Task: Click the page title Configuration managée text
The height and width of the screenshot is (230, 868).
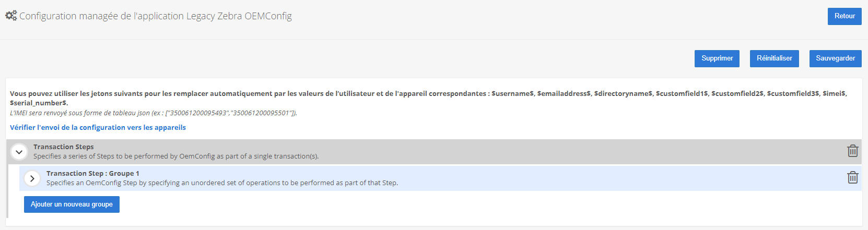Action: pos(156,16)
